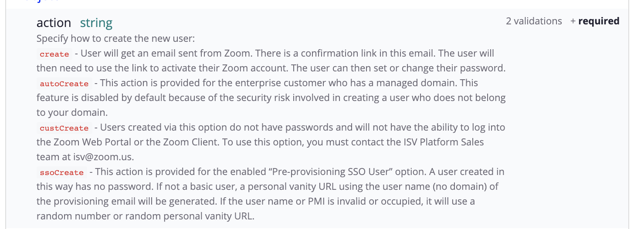This screenshot has width=644, height=229.
Task: Select the custCreate code tag
Action: pos(64,128)
